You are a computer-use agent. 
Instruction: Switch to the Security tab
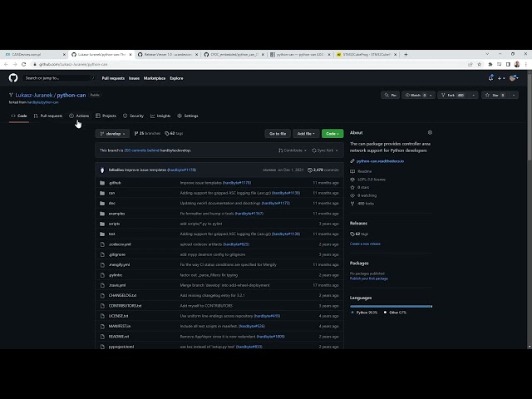(133, 116)
